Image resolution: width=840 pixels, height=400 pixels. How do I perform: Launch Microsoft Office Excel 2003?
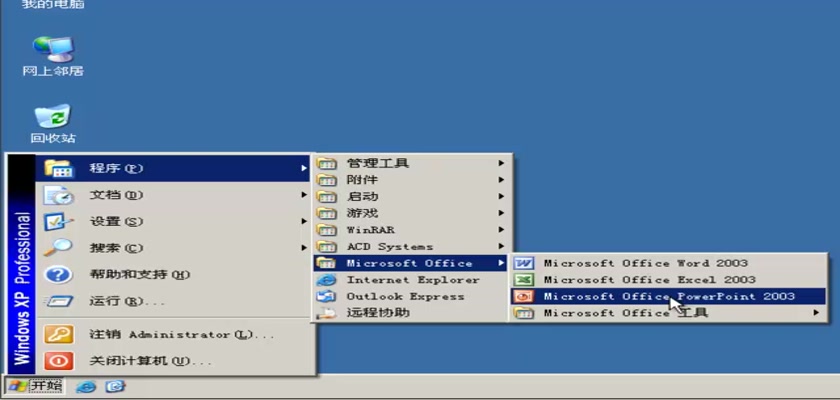pos(668,280)
